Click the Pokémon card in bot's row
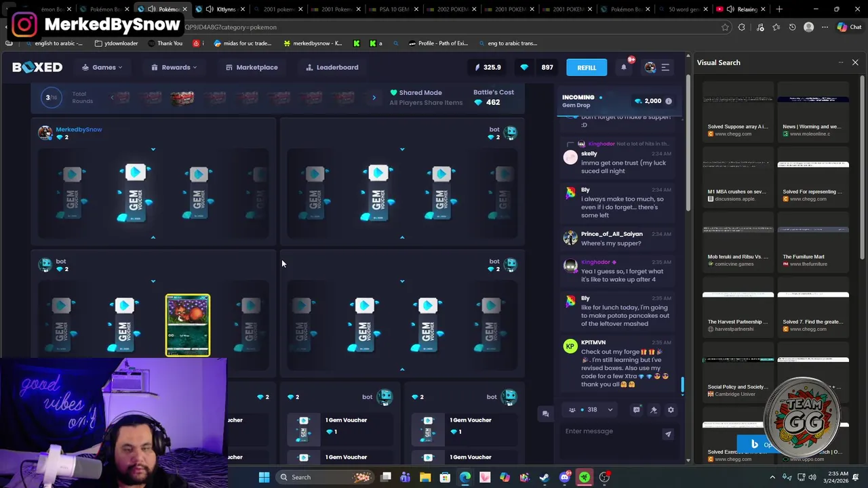The height and width of the screenshot is (488, 868). coord(188,325)
